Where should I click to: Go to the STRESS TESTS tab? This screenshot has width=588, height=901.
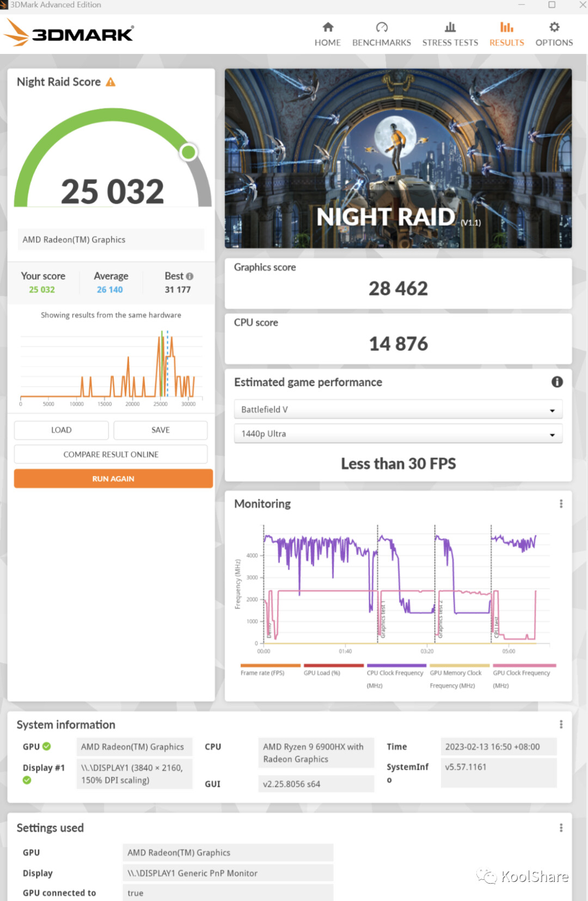[x=450, y=34]
